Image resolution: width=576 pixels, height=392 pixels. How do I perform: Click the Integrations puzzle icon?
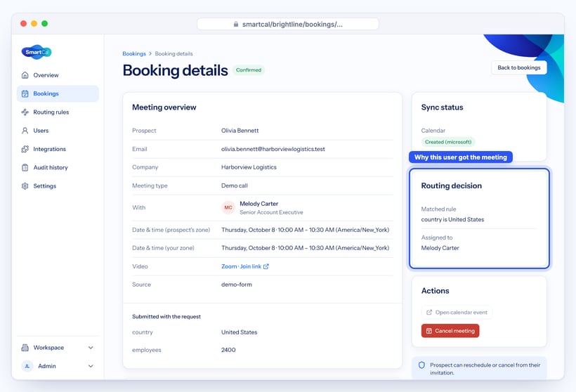coord(25,149)
